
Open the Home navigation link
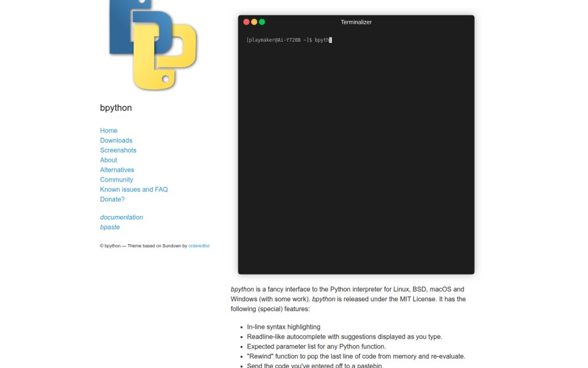coord(108,131)
